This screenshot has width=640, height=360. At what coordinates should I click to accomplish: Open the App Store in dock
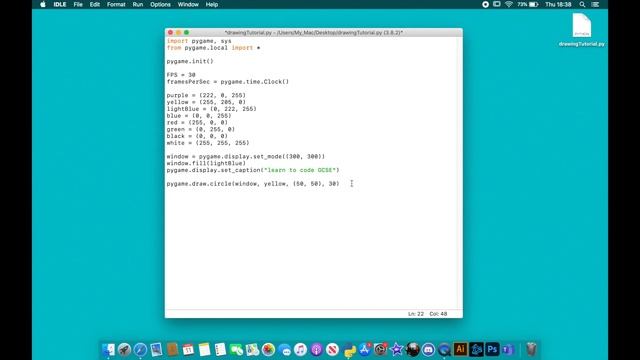point(364,350)
